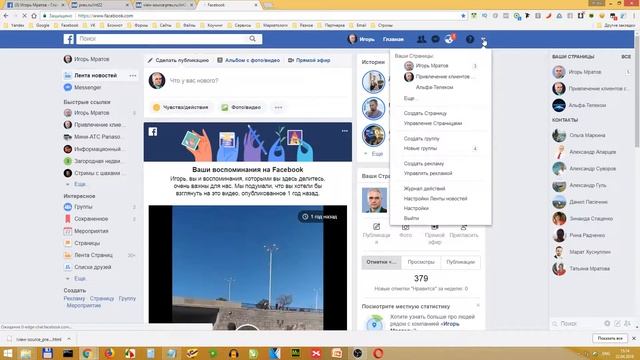Viewport: 640px width, 360px height.
Task: Open Альфа Телеком in right pages list
Action: pos(588,105)
